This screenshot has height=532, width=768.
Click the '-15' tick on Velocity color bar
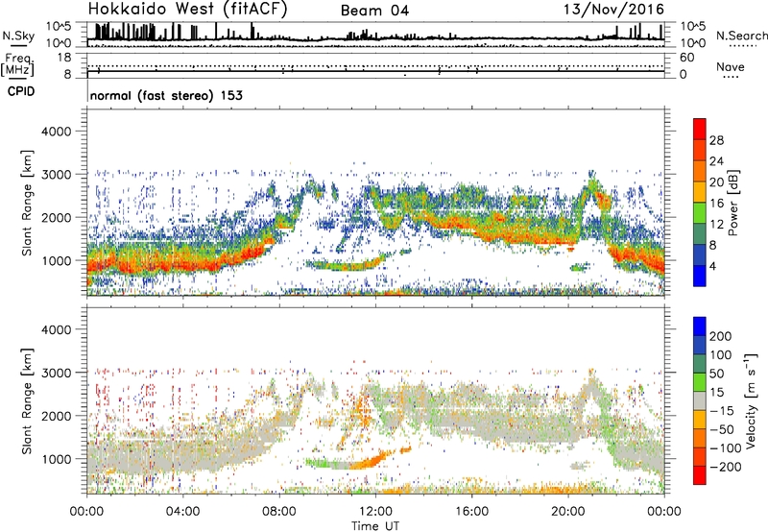(721, 410)
